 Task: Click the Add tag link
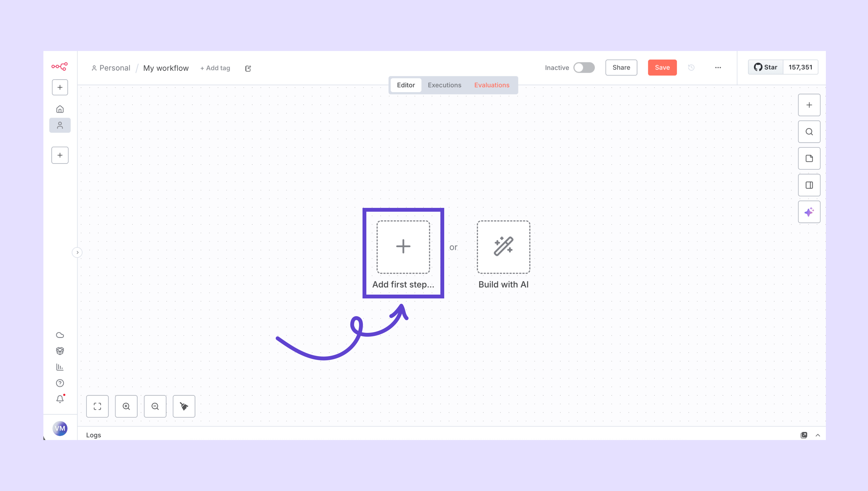click(215, 68)
